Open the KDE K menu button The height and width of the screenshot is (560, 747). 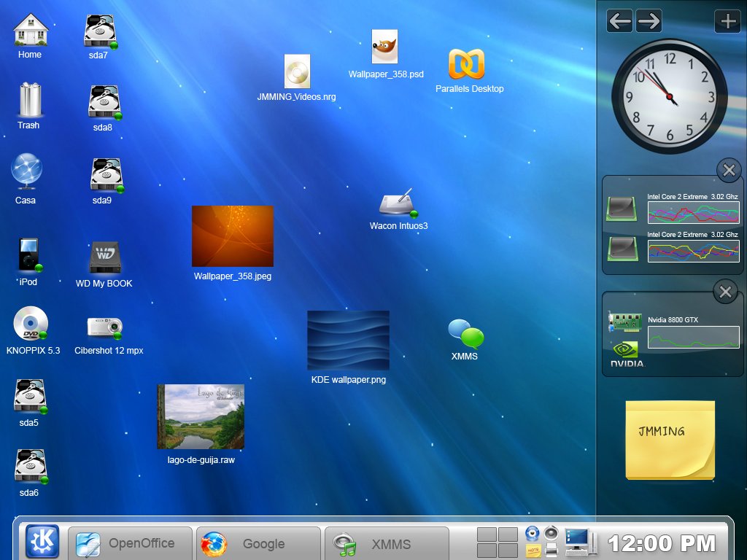42,541
